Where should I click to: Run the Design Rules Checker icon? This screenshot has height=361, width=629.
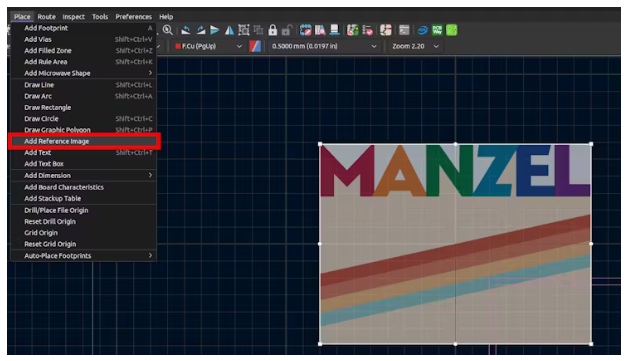(367, 30)
